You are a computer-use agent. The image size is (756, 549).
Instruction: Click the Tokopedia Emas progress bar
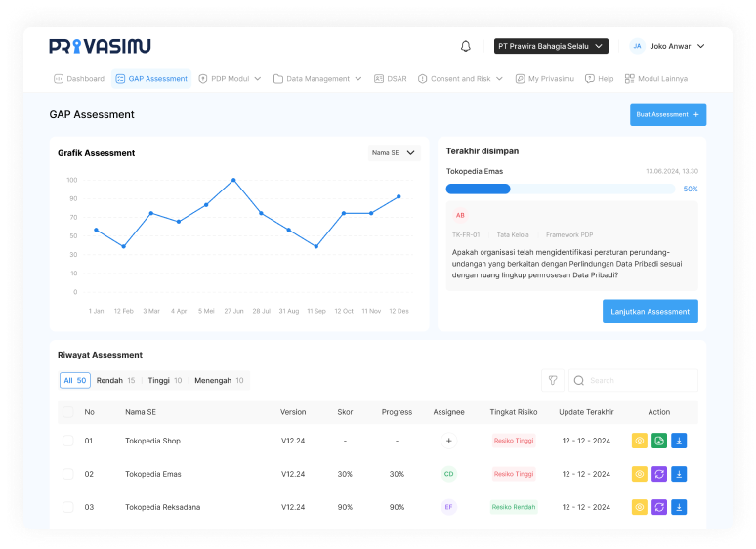[x=561, y=189]
